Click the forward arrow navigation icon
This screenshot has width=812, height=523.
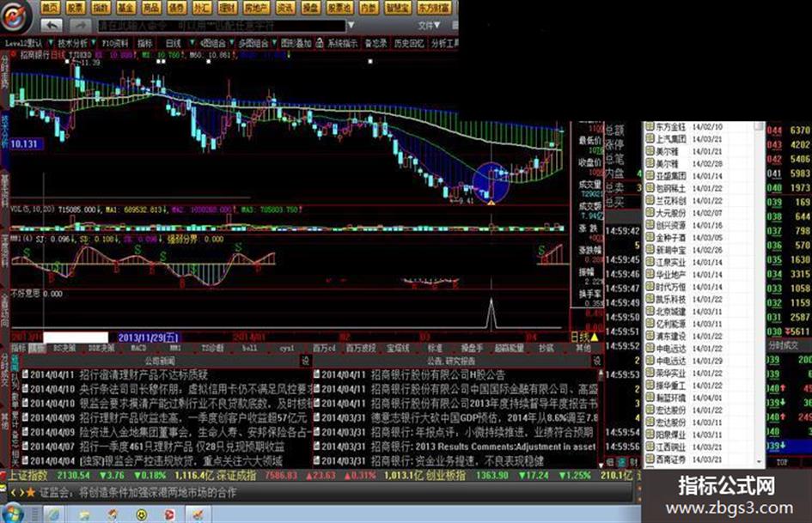(x=79, y=25)
